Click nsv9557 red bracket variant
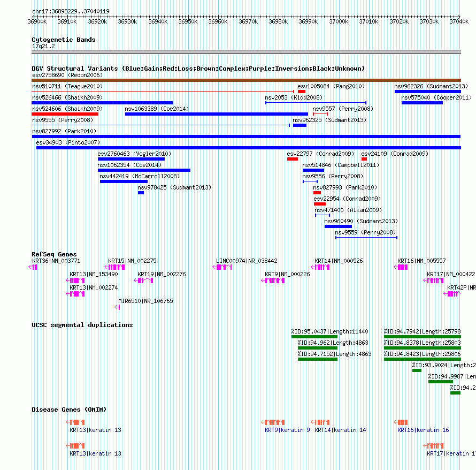Viewport: 476px width, 470px height. click(320, 114)
